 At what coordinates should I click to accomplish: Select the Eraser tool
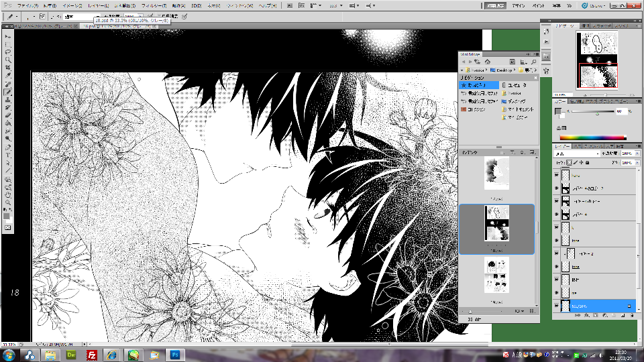pos(8,115)
